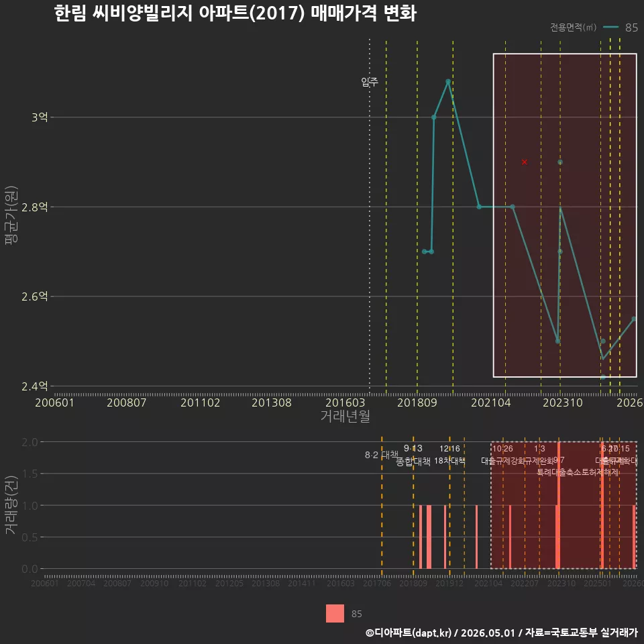Click the 전용면적(㎡) legend label
The height and width of the screenshot is (644, 644).
[573, 27]
